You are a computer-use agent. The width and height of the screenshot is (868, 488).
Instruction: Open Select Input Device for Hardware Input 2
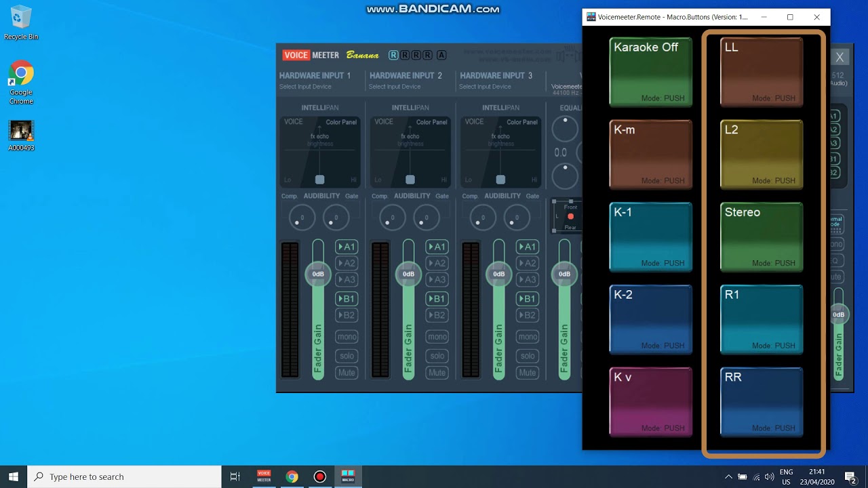pos(395,87)
